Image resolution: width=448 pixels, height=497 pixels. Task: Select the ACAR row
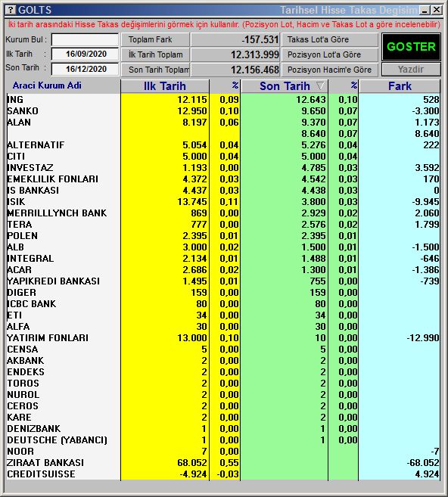[x=223, y=270]
